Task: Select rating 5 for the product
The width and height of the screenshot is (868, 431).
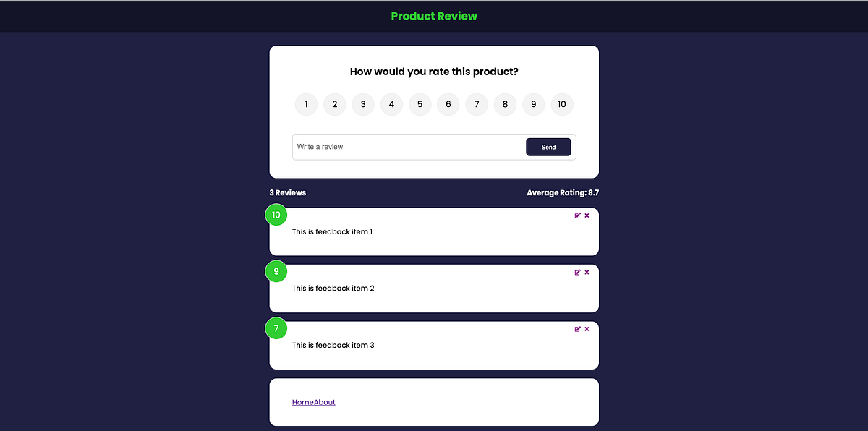Action: (x=420, y=104)
